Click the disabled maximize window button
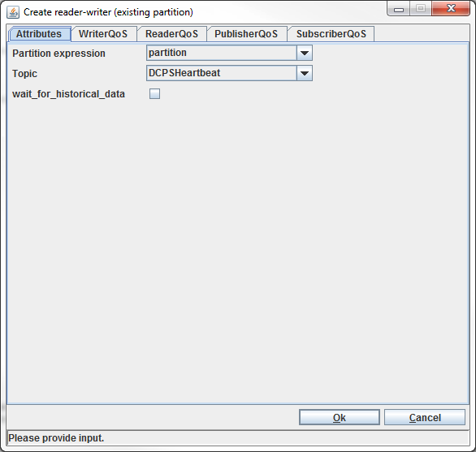 coord(421,9)
